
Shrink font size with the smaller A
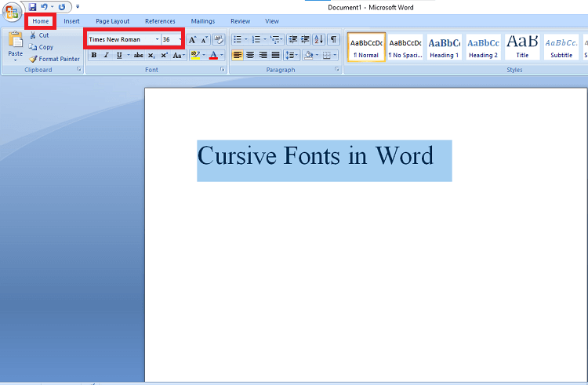[x=205, y=40]
